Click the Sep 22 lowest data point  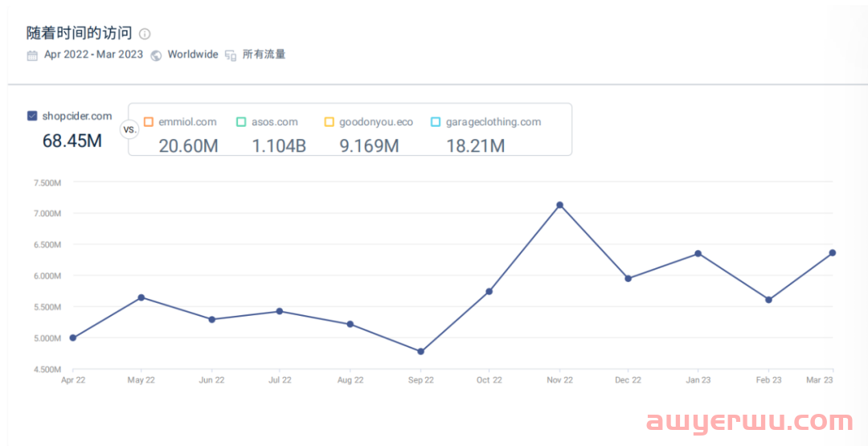coord(420,351)
